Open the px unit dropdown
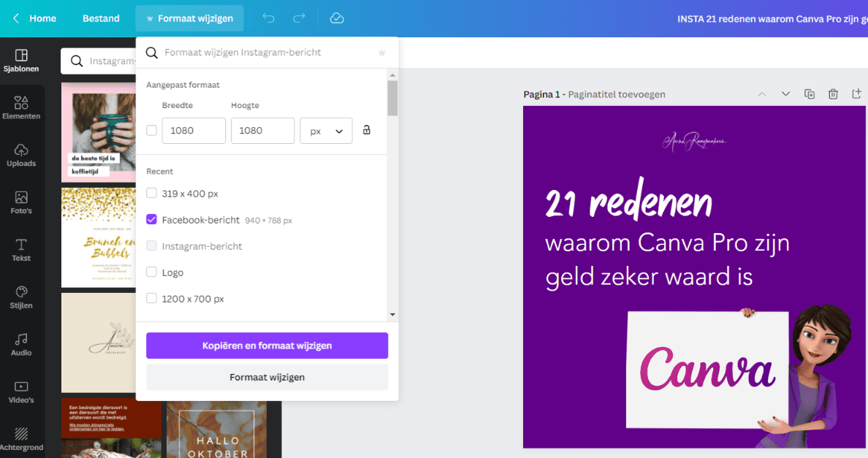 click(326, 131)
